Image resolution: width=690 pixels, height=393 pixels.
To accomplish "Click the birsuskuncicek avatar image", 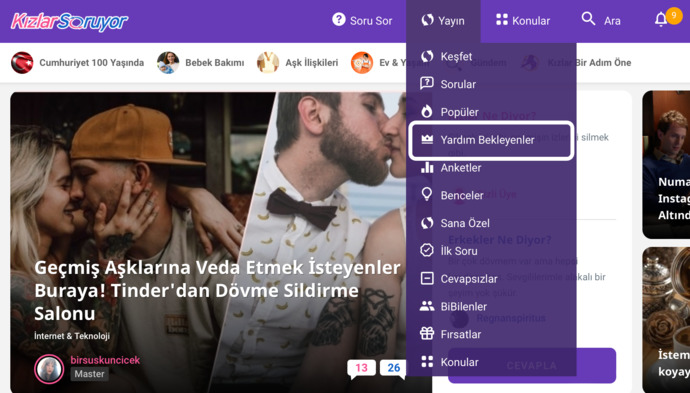I will pos(49,369).
